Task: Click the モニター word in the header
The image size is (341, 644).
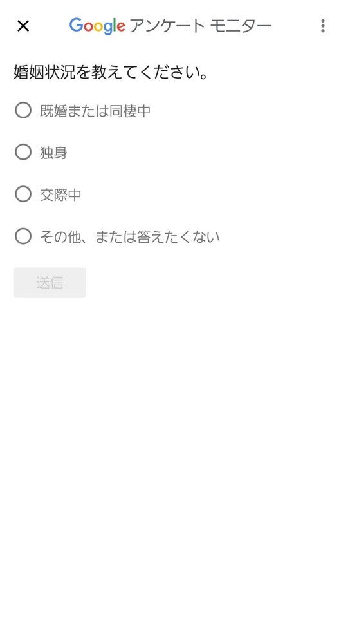Action: pos(241,26)
